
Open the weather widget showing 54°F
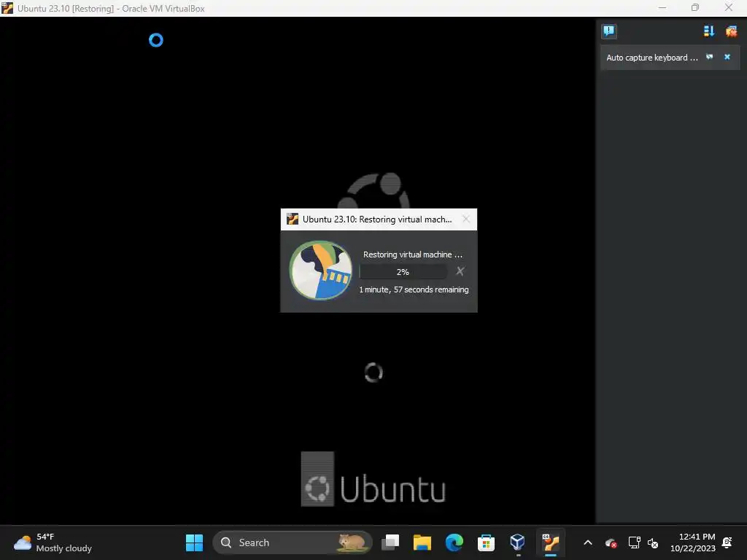(x=53, y=542)
